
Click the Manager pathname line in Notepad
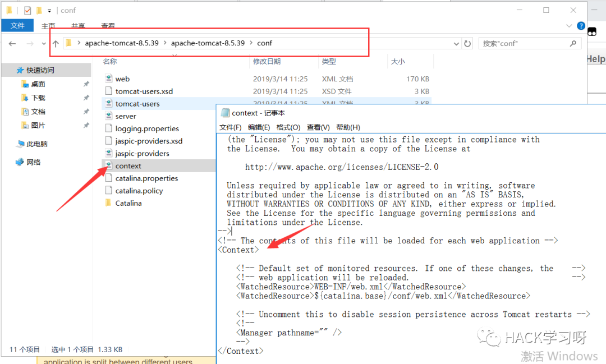coord(289,333)
